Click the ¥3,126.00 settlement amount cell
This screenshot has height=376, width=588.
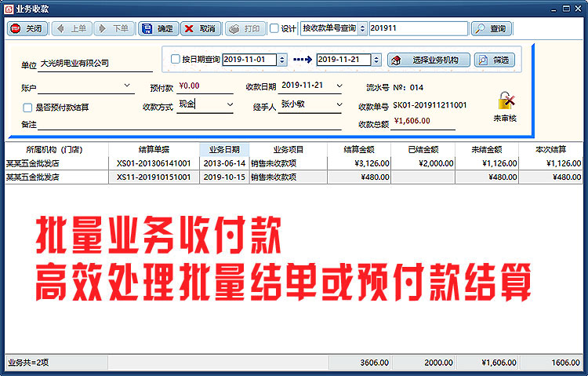coord(359,163)
